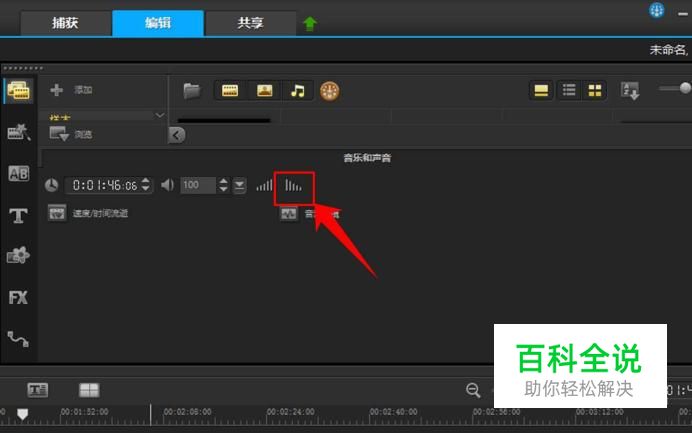Expand the library folder dropdown chevron
692x433 pixels.
coord(160,116)
